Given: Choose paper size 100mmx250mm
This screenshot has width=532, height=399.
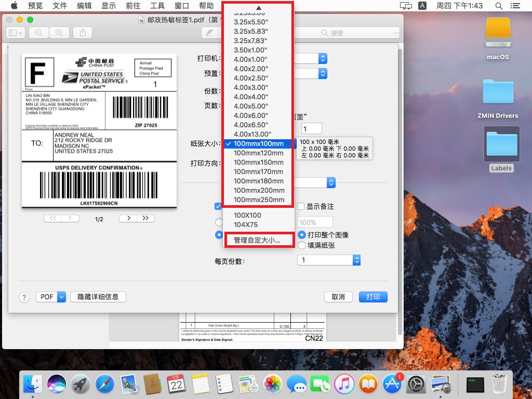Looking at the screenshot, I should pyautogui.click(x=258, y=199).
